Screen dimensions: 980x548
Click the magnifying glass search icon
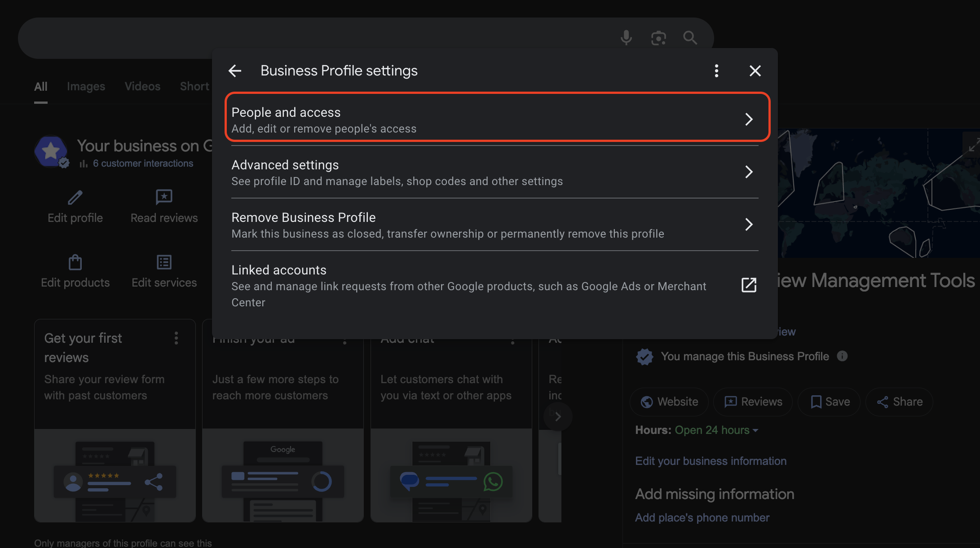[690, 38]
